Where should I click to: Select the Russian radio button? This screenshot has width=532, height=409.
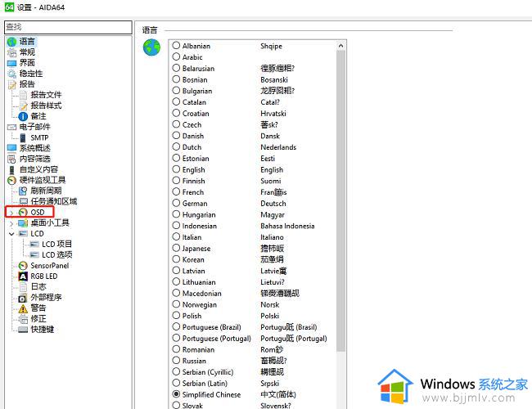(176, 360)
